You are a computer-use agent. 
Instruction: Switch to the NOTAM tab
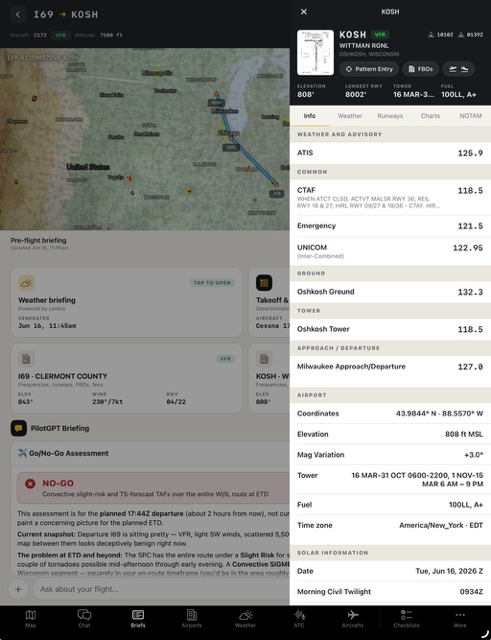point(470,116)
